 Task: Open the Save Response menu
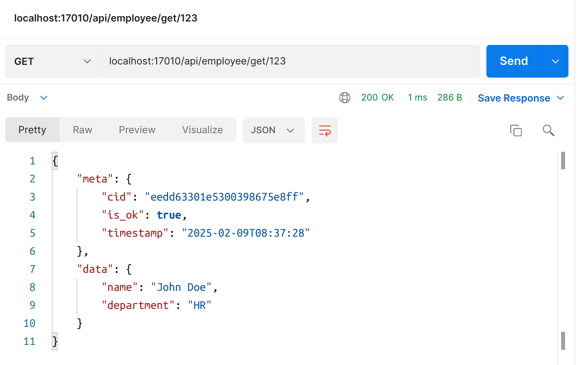pos(521,98)
